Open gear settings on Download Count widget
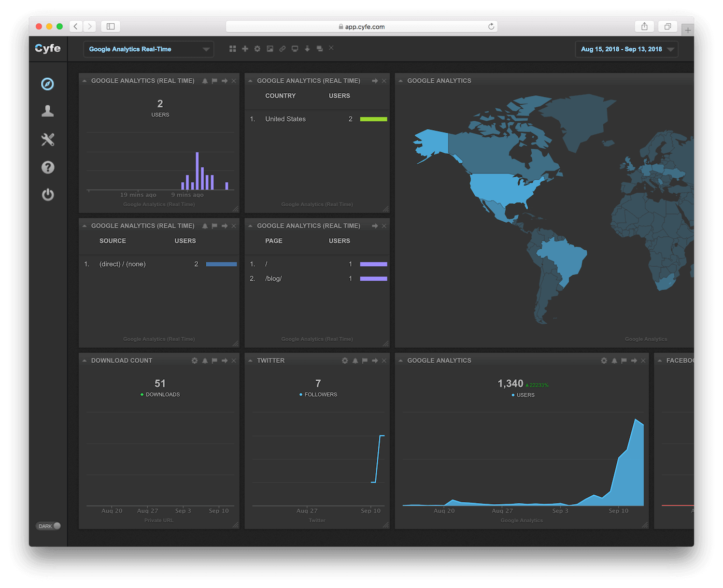The width and height of the screenshot is (723, 588). click(195, 361)
